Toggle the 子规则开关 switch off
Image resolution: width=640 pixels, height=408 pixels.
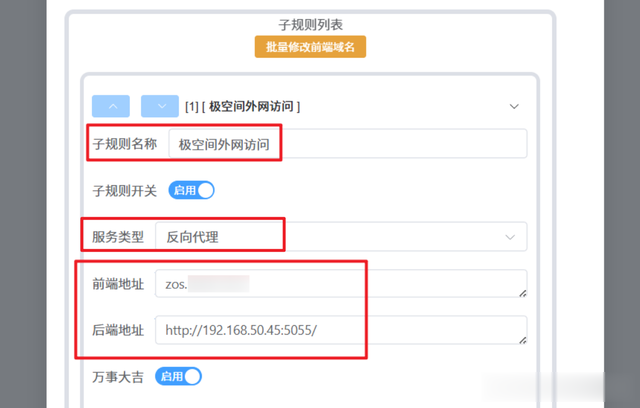point(191,190)
